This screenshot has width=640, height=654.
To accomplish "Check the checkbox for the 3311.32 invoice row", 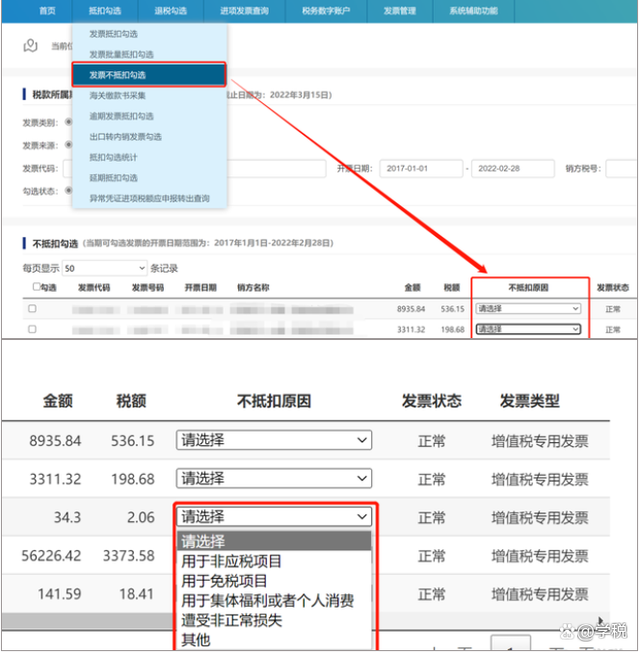I will pyautogui.click(x=32, y=328).
